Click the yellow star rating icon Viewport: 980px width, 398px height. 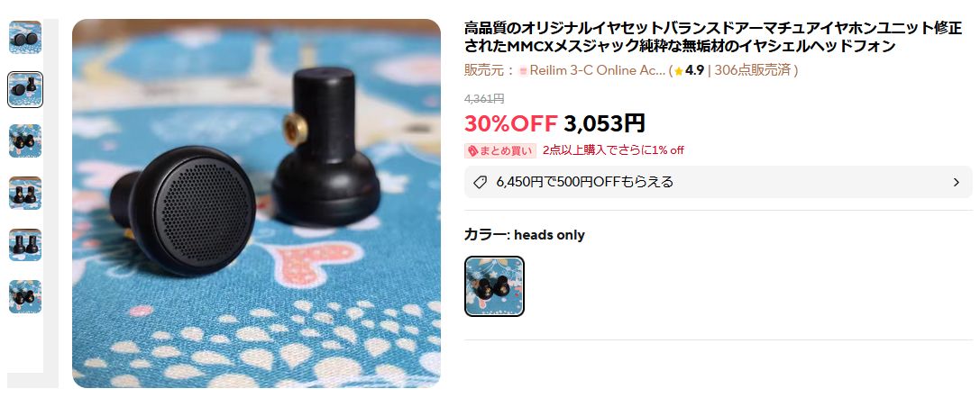pos(678,71)
